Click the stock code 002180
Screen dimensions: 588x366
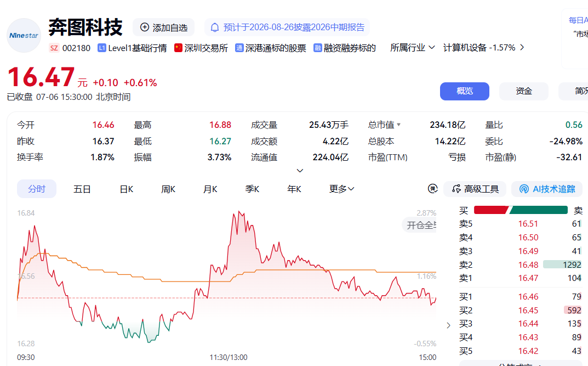76,48
